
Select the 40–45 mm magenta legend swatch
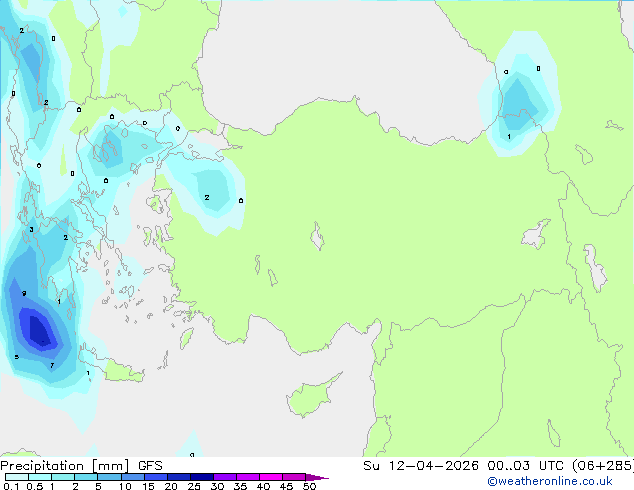click(x=271, y=477)
